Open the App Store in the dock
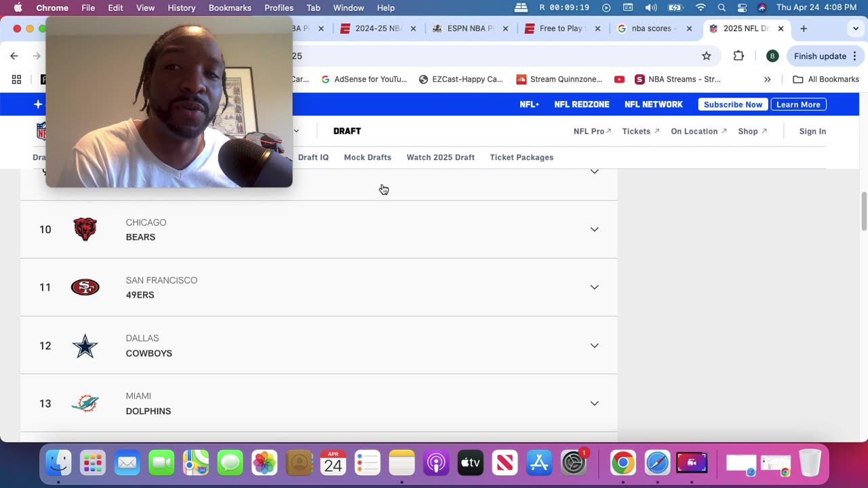The image size is (868, 488). click(539, 463)
